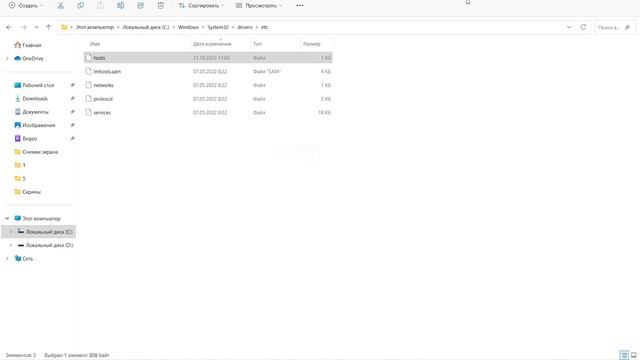Expand the Сеть tree node
This screenshot has width=640, height=360.
(7, 258)
